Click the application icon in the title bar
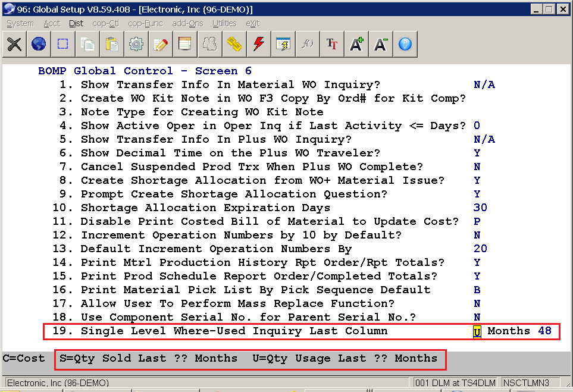This screenshot has height=392, width=573. coord(9,9)
